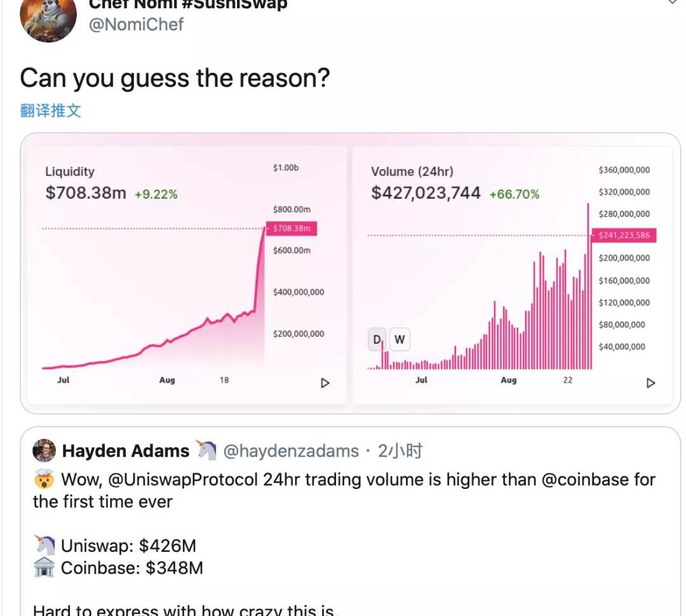Open the @NomiChef handle link
The image size is (686, 616).
click(136, 24)
